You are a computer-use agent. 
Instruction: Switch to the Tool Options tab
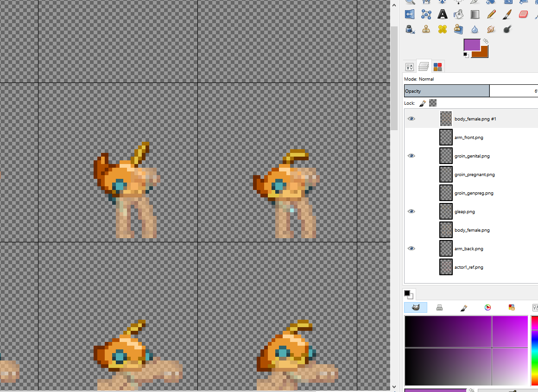click(x=410, y=67)
